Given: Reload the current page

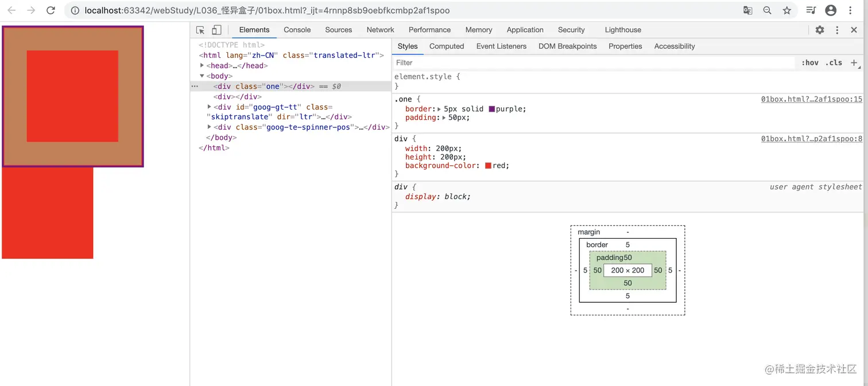Looking at the screenshot, I should click(x=51, y=10).
